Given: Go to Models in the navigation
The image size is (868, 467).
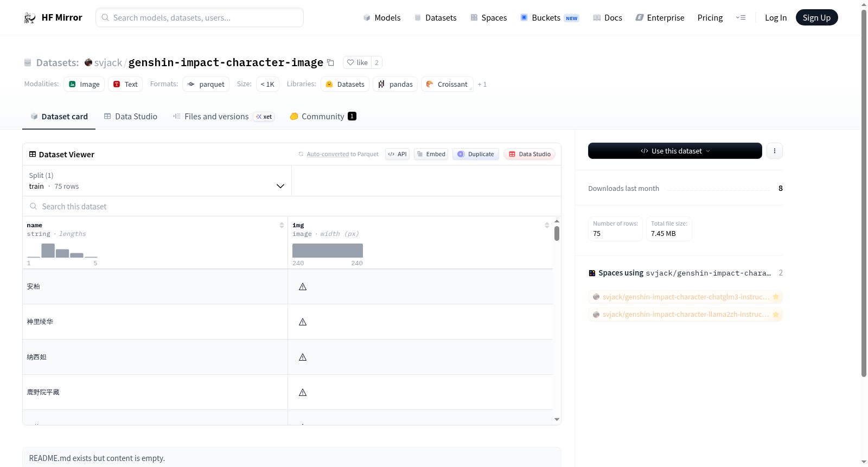Looking at the screenshot, I should (382, 18).
